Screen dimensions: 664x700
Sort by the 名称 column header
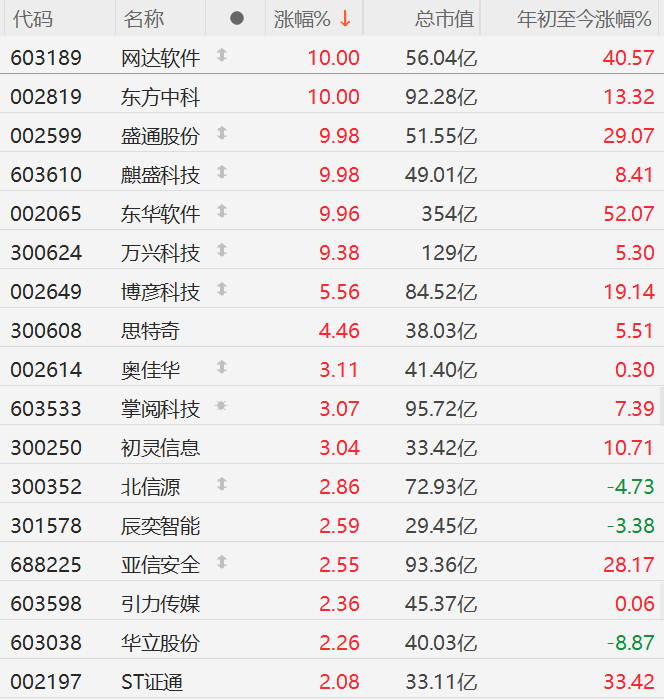point(143,19)
